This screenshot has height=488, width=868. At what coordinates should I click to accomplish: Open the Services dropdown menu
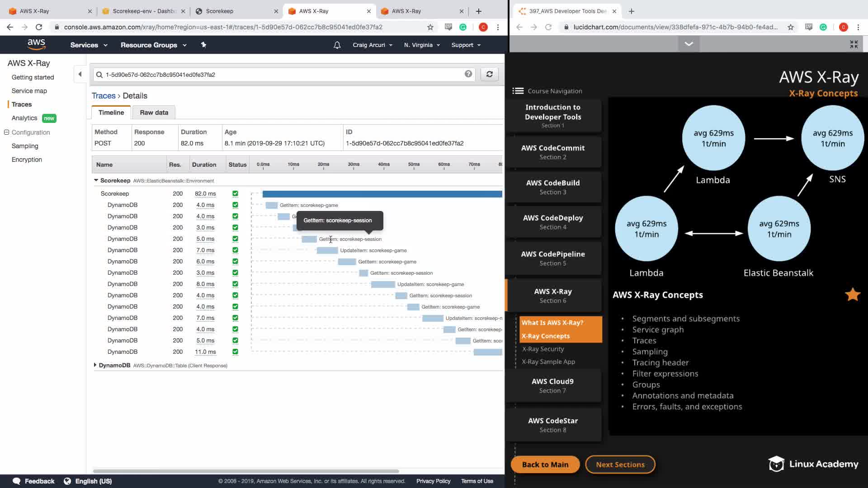click(x=89, y=45)
